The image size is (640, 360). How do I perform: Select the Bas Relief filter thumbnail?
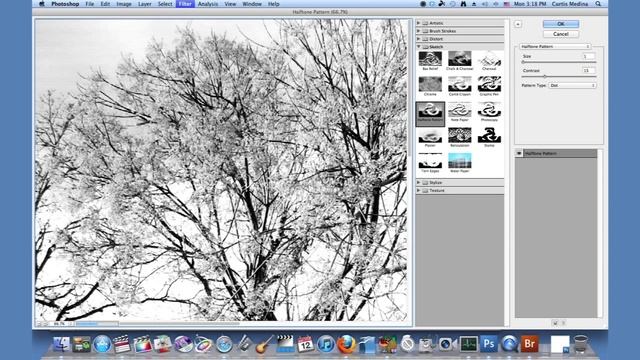click(x=430, y=59)
